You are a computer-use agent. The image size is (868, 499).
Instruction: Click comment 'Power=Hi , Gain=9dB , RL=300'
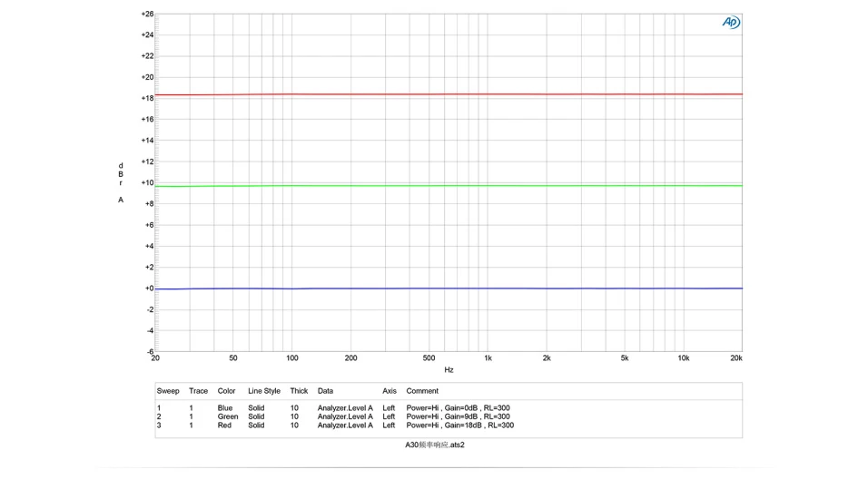click(x=458, y=416)
